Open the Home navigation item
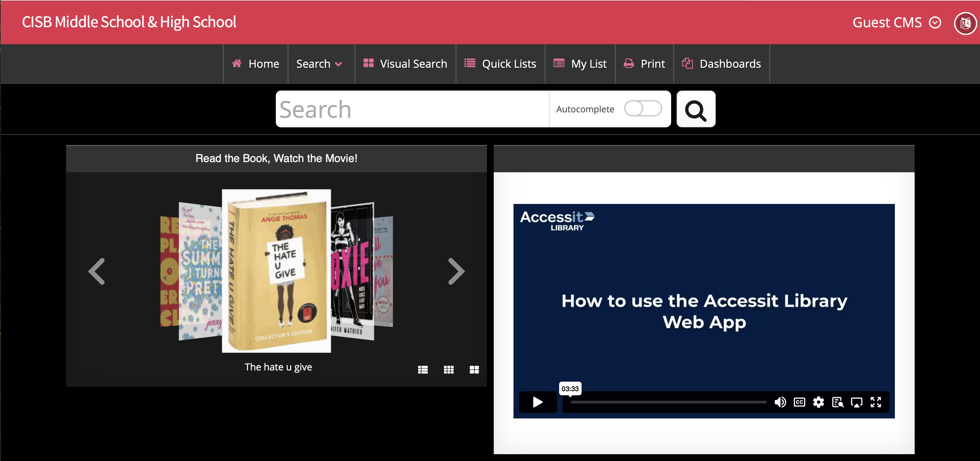Screen dimensions: 980x461 256,64
